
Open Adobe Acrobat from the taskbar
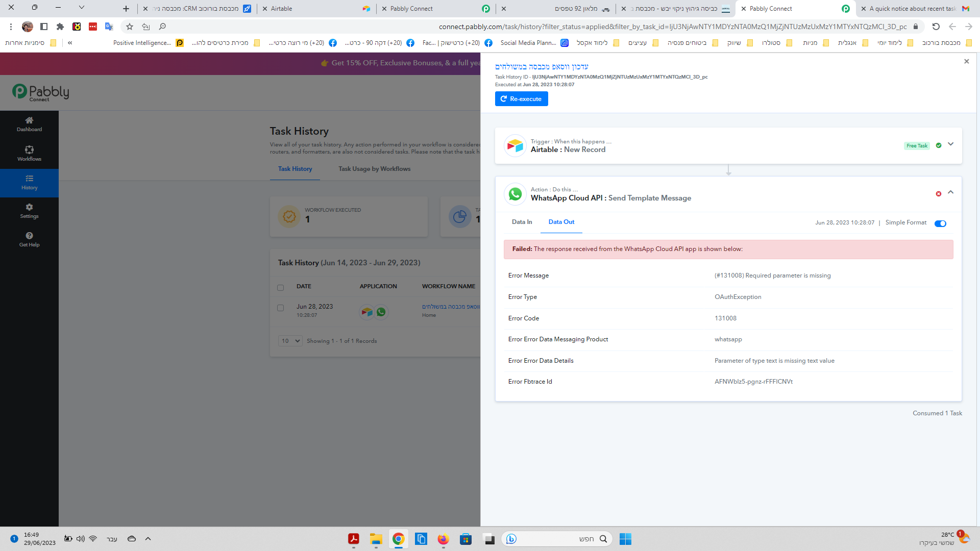click(x=354, y=539)
